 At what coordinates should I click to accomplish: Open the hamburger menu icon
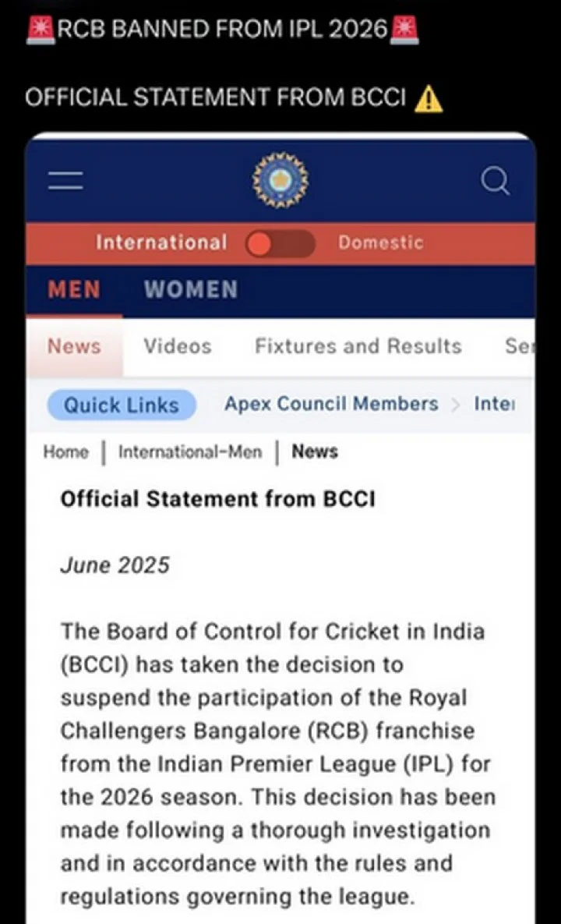[x=65, y=181]
